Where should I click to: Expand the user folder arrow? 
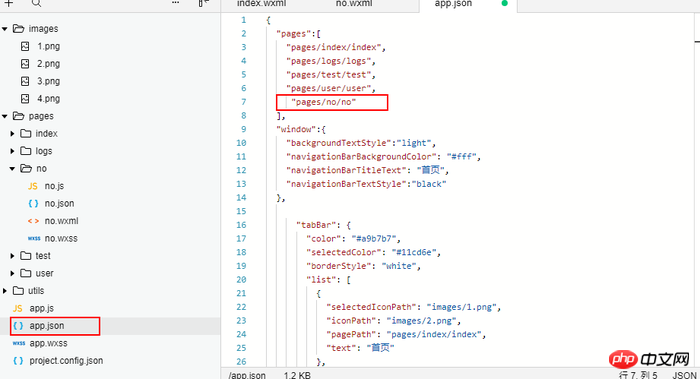click(12, 273)
